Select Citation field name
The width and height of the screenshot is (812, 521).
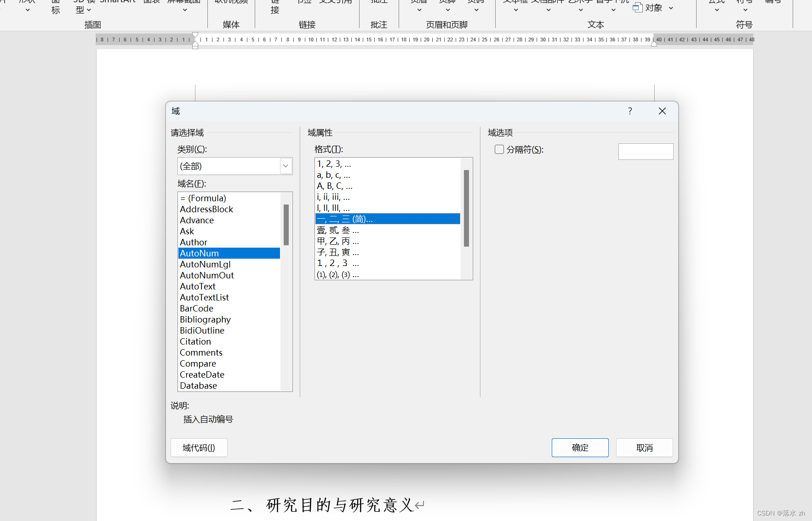pyautogui.click(x=229, y=341)
